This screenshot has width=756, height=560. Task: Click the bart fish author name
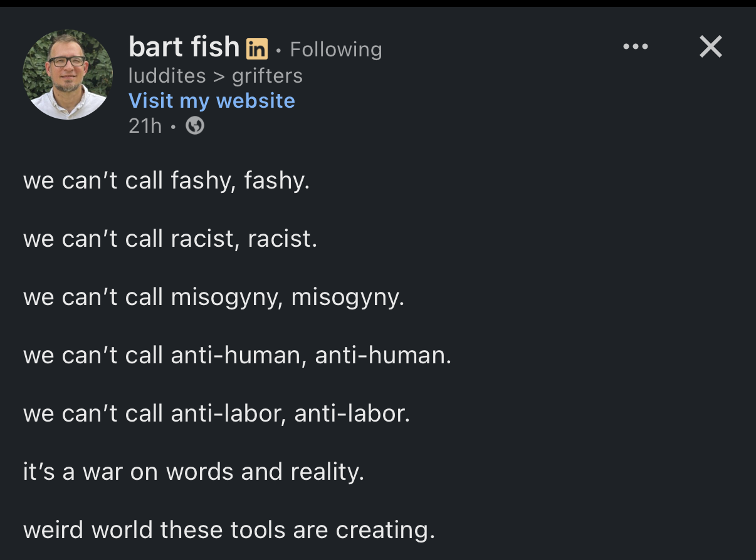point(184,47)
